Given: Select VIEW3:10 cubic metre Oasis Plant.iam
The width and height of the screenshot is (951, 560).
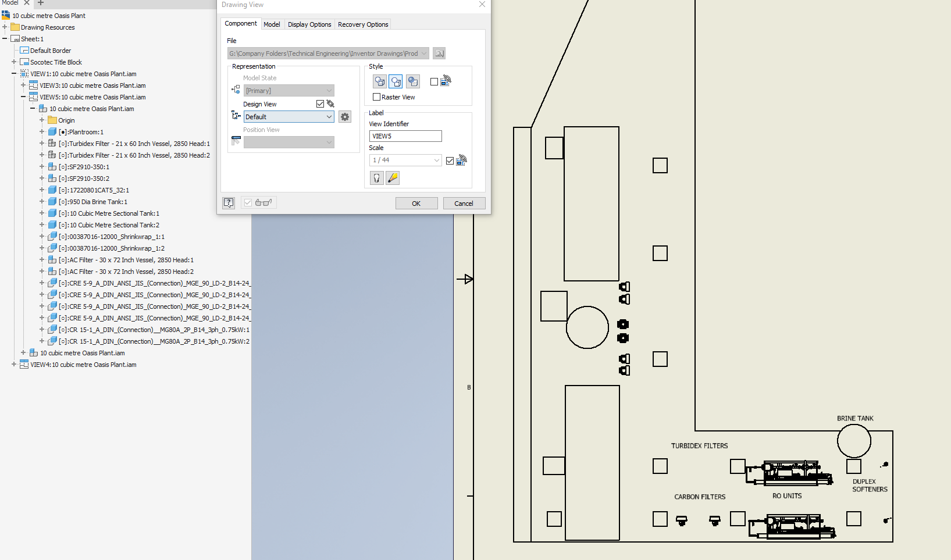Looking at the screenshot, I should click(x=92, y=85).
